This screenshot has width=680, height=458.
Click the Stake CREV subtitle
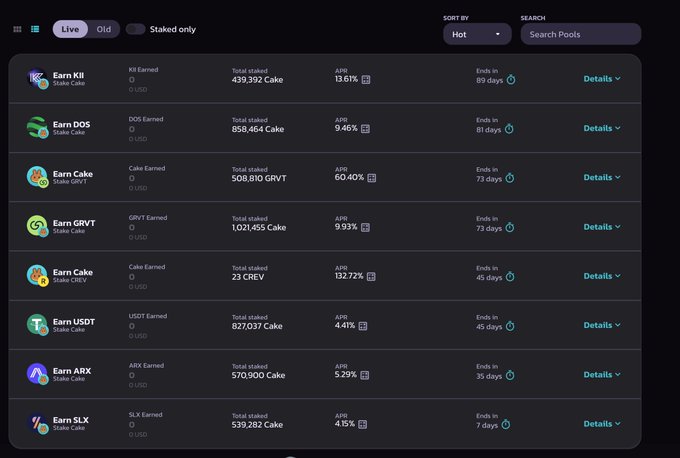tap(70, 280)
